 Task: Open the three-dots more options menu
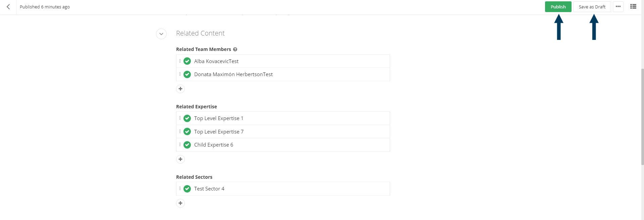(x=618, y=7)
